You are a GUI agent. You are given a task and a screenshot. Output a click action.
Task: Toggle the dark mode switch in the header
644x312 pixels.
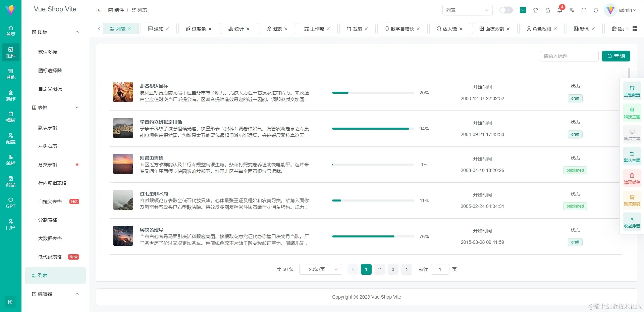click(506, 10)
